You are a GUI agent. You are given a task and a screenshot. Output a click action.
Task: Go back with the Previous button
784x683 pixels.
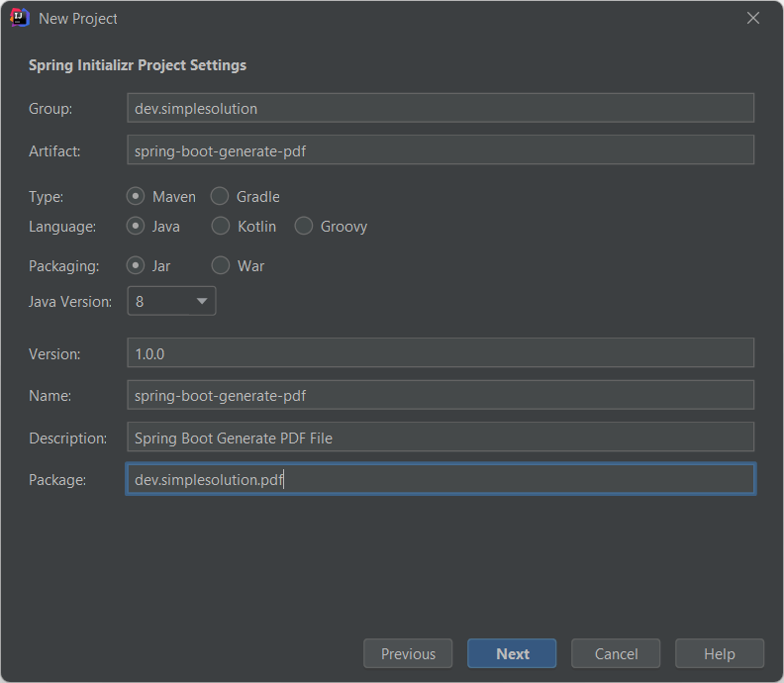click(408, 653)
